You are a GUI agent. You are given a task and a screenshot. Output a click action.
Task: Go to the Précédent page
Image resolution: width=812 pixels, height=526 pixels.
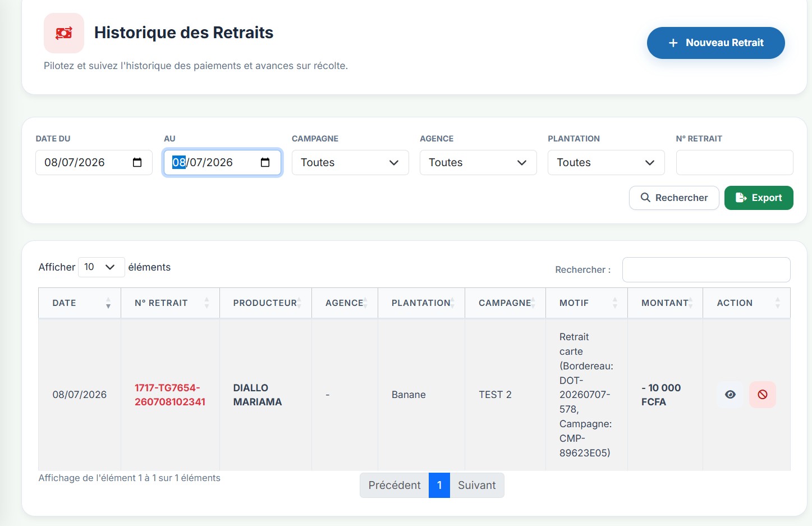coord(394,486)
